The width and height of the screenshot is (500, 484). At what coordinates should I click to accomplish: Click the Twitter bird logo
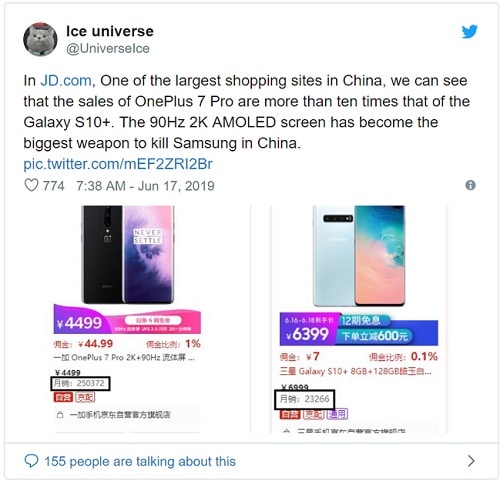click(469, 32)
